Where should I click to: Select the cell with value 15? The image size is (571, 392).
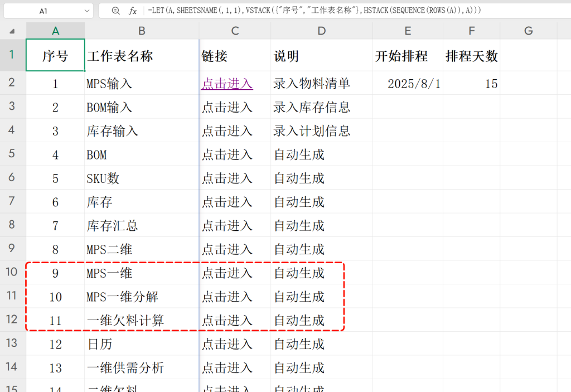point(472,84)
